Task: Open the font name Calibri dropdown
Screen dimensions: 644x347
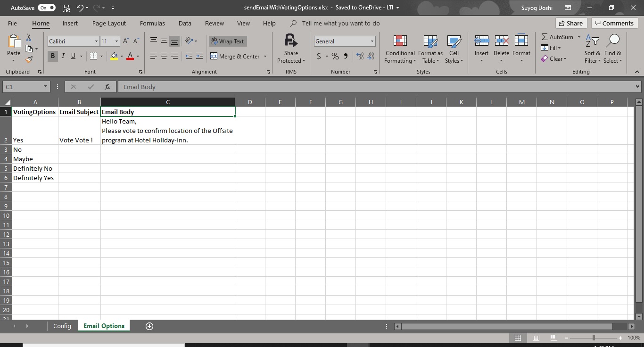Action: [96, 41]
